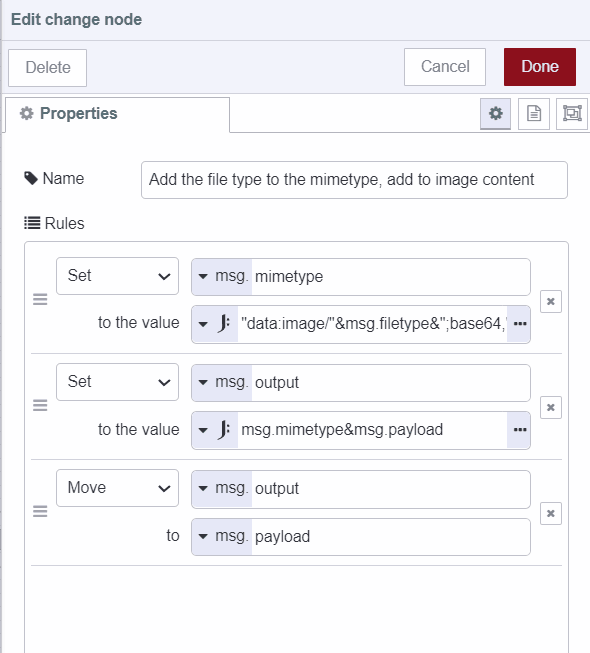This screenshot has height=653, width=590.
Task: Edit the output property field in Set rule
Action: coord(391,382)
